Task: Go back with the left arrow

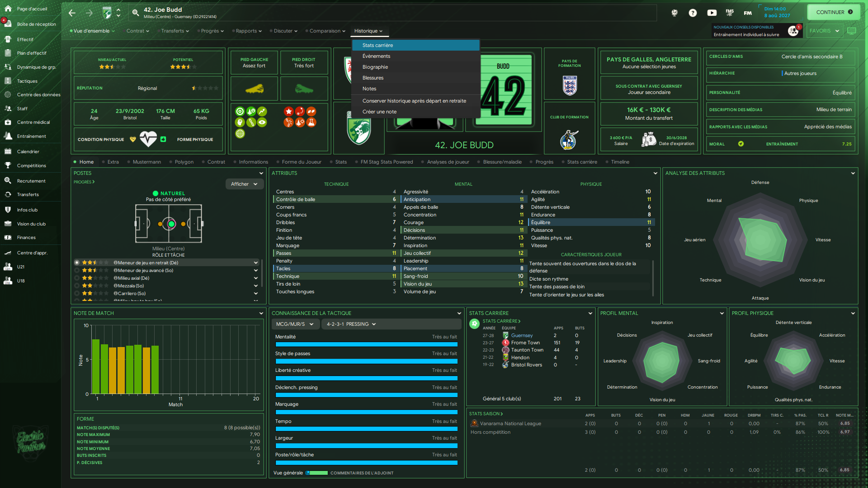Action: (x=72, y=13)
